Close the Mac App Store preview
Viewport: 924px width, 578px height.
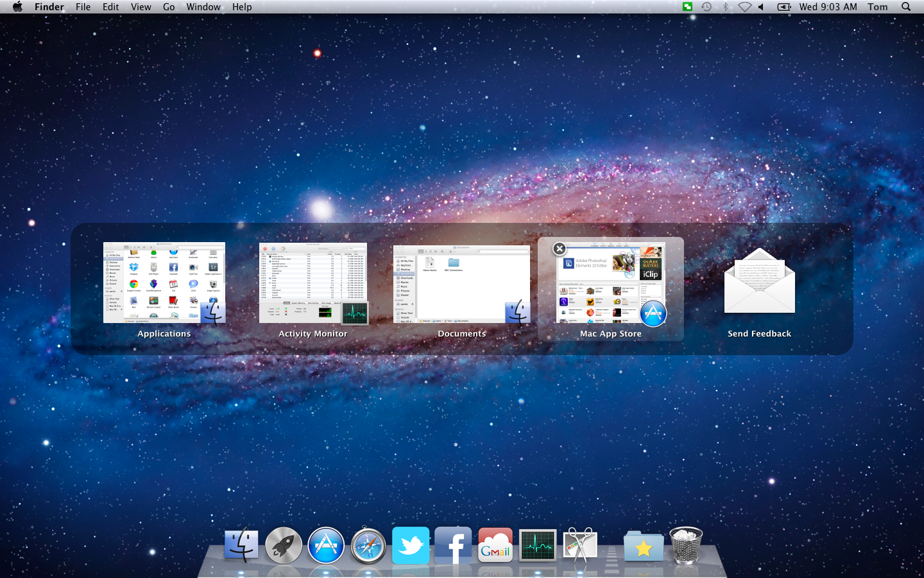(x=560, y=249)
